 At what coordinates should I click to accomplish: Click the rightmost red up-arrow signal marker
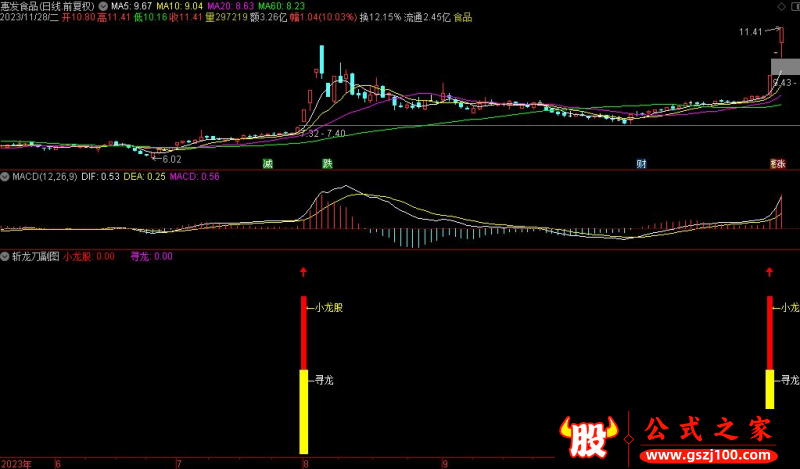point(769,271)
